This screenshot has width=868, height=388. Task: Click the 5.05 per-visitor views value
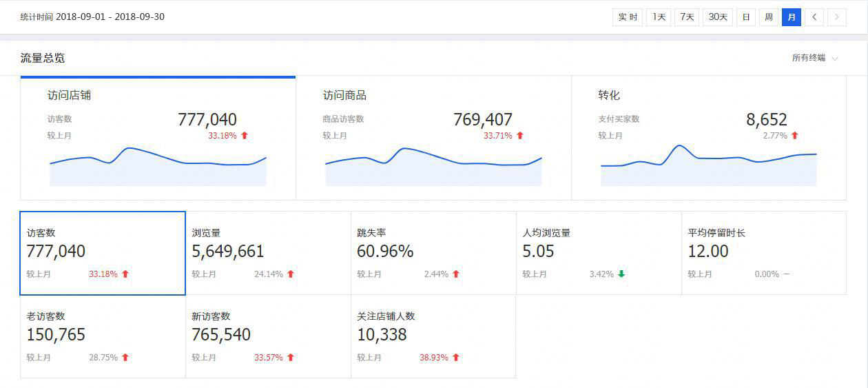[538, 252]
